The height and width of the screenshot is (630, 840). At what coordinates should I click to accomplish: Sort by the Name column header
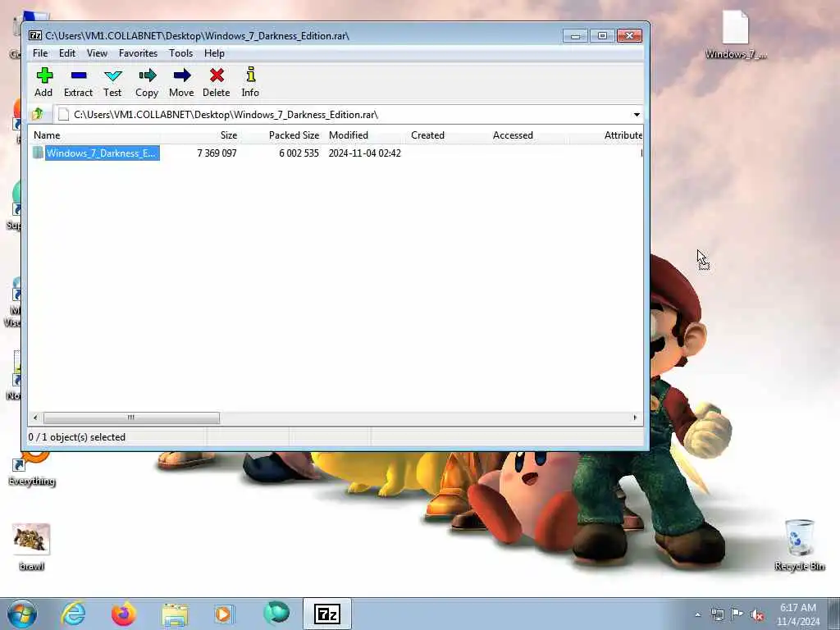tap(94, 135)
